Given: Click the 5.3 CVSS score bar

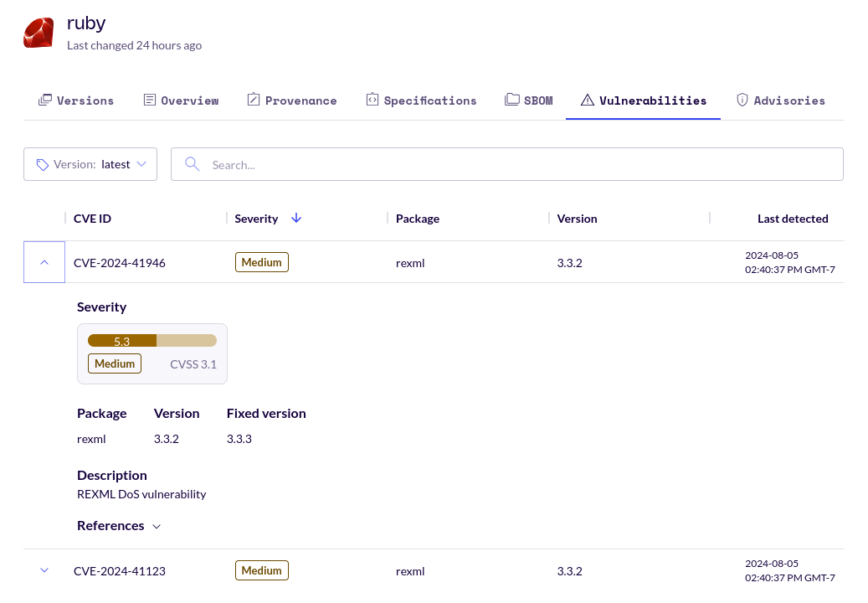Looking at the screenshot, I should [121, 340].
